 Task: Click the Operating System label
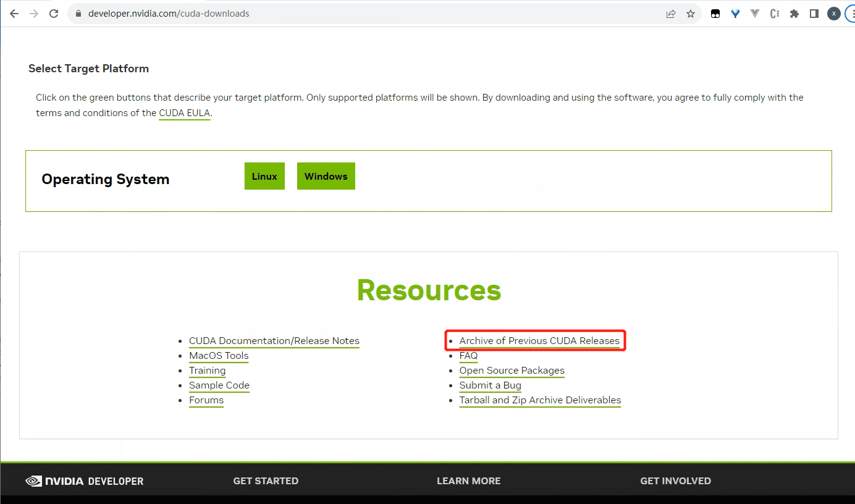click(x=105, y=179)
